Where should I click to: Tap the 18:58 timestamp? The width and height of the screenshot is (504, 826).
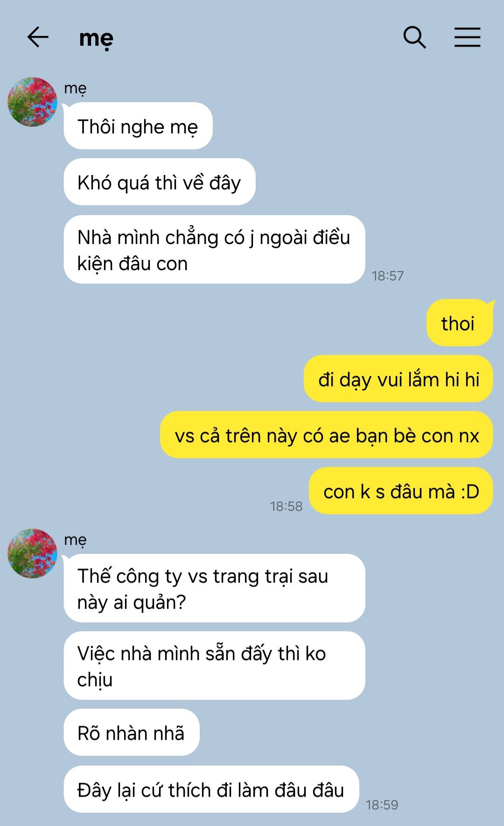[x=286, y=506]
